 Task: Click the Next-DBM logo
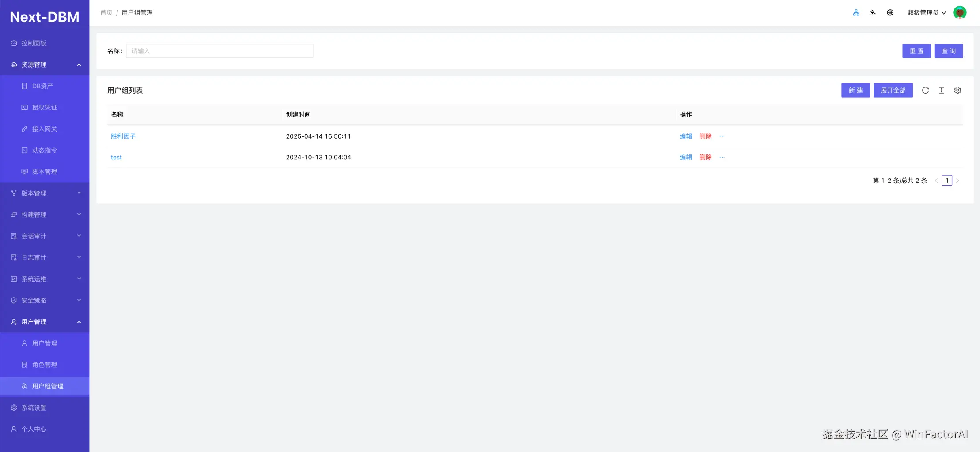pyautogui.click(x=45, y=17)
